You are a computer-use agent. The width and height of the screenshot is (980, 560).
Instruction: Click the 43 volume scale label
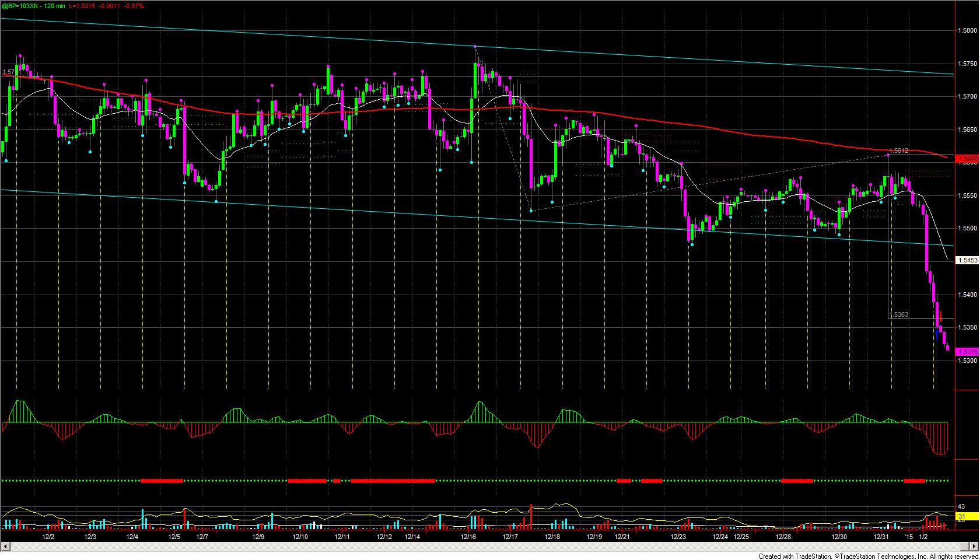963,507
